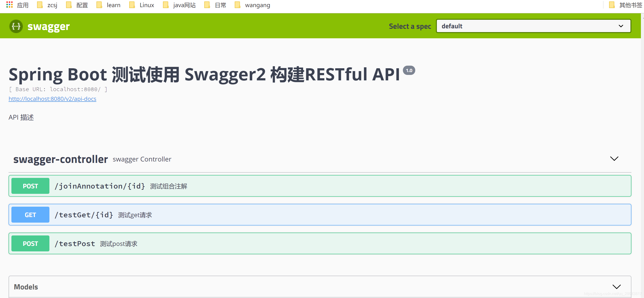Viewport: 644px width, 298px height.
Task: Click the Swagger logo icon
Action: coord(16,26)
